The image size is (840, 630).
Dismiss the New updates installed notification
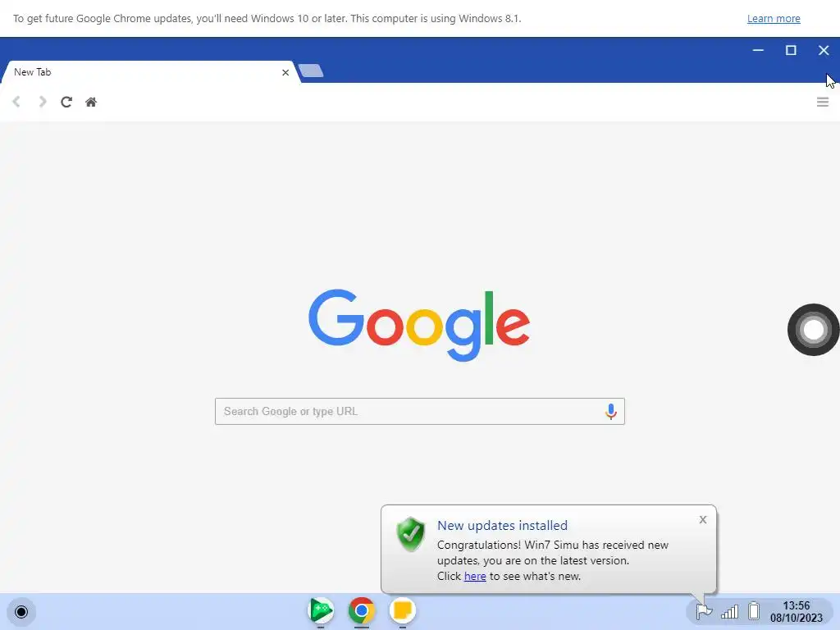[703, 519]
